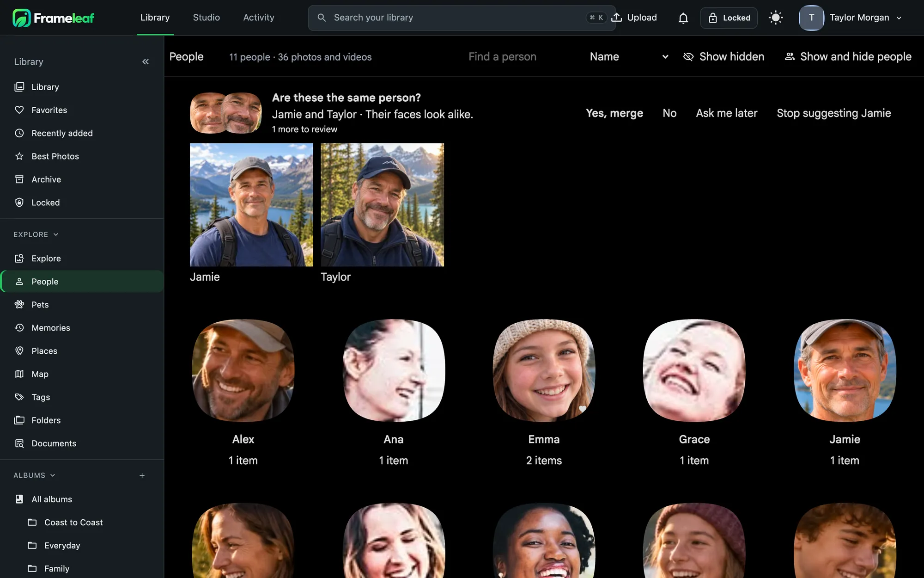Open Documents search-page icon
The image size is (924, 578).
(x=19, y=443)
